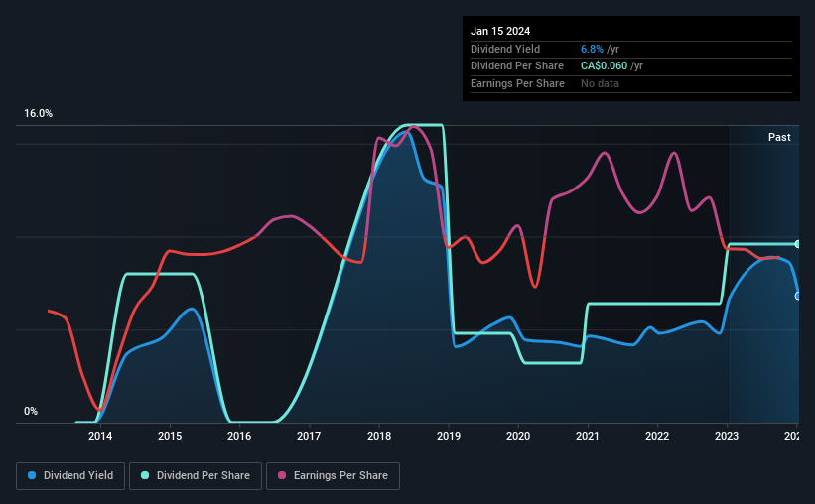Click the Dividend Yield endpoint marker

[798, 297]
